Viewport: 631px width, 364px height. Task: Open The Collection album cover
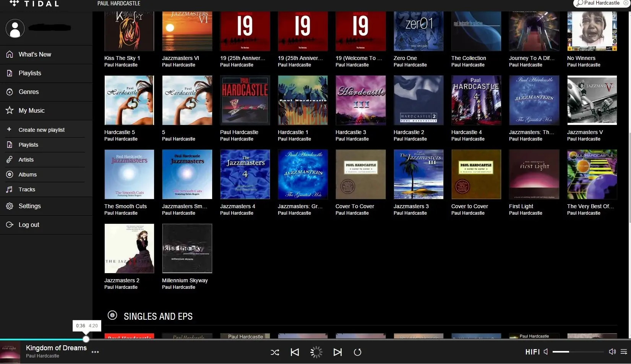[476, 31]
